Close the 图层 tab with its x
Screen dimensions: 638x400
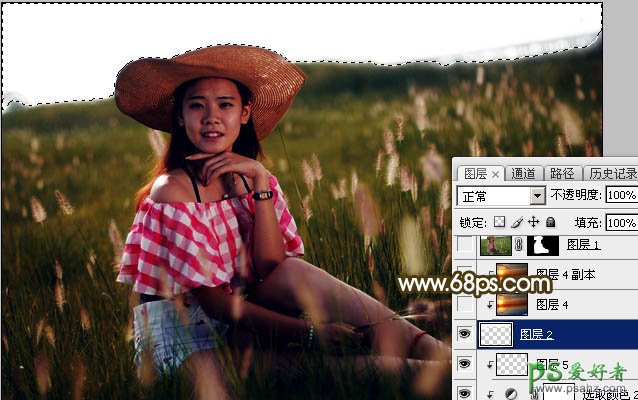[x=495, y=175]
